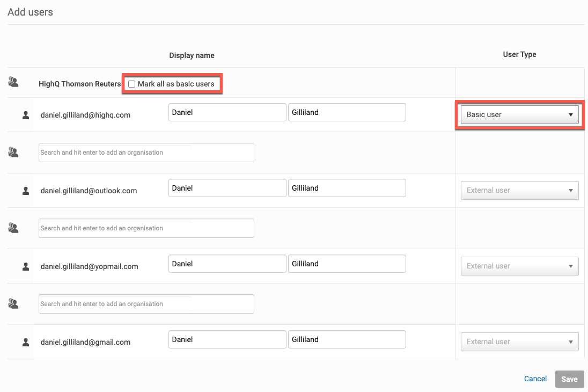Click the HighQ Thomson Reuters organisation group icon
Viewport: 588px width, 392px height.
click(13, 82)
